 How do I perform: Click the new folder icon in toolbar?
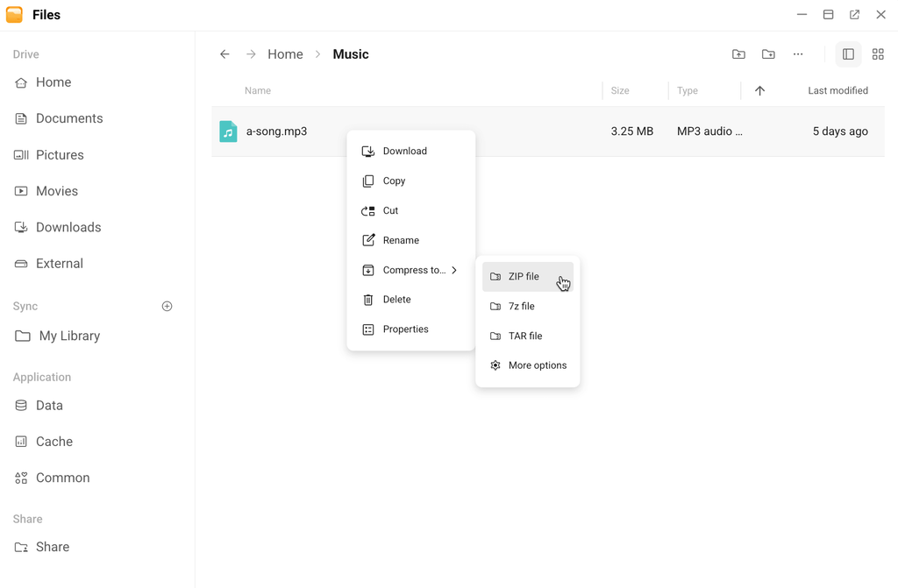[768, 53]
